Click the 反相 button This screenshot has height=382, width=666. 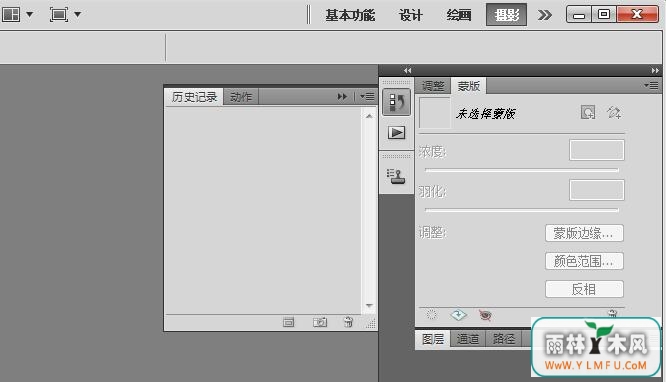point(584,289)
